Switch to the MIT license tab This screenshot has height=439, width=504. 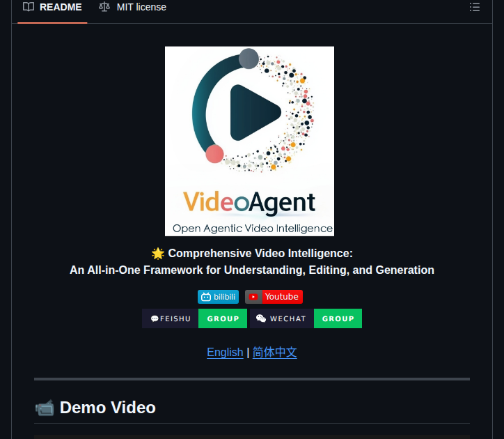pyautogui.click(x=132, y=7)
